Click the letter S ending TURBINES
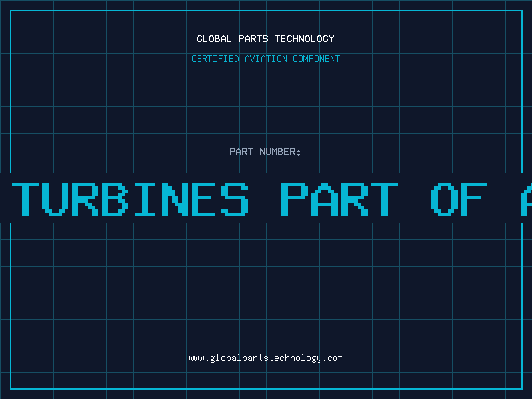The height and width of the screenshot is (399, 532). click(235, 199)
